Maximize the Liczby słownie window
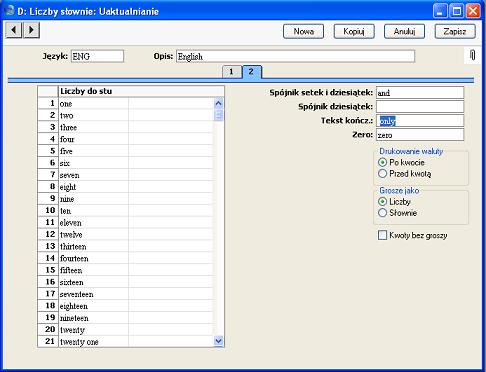The image size is (486, 372). tap(457, 11)
